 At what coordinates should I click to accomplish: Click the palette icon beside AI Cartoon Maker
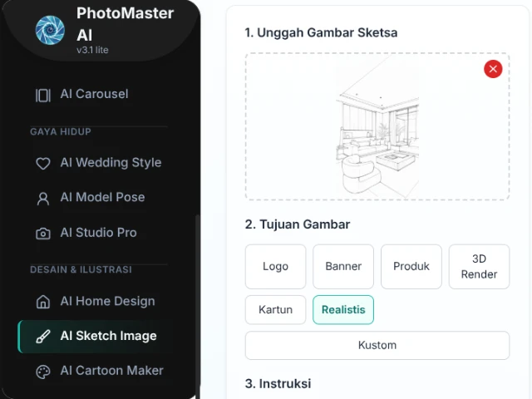(x=43, y=372)
